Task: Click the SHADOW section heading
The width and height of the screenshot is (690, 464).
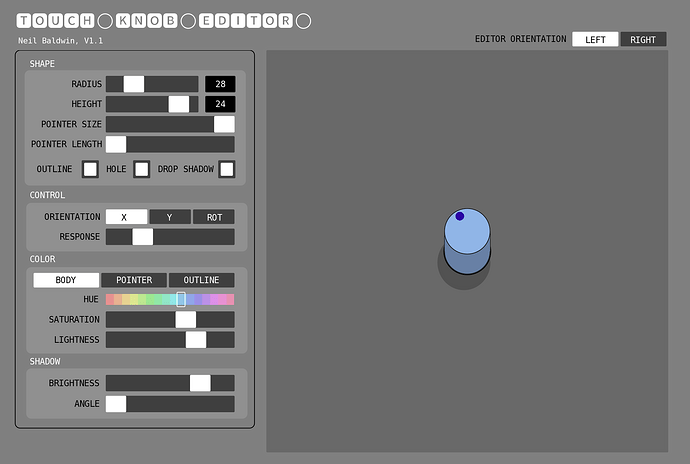Action: [x=45, y=361]
